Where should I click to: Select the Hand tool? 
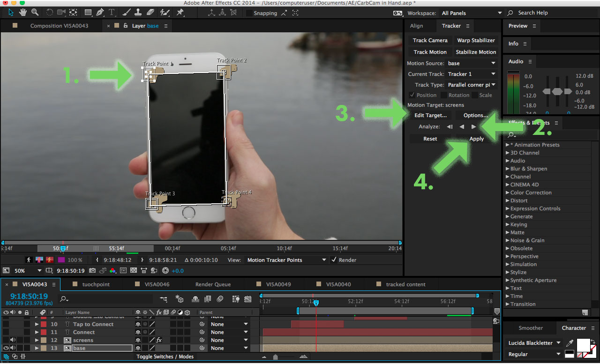point(23,13)
